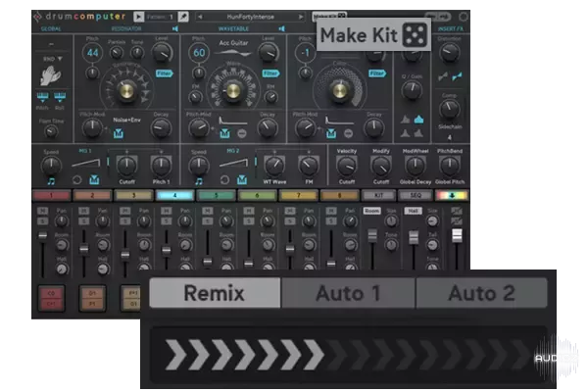The height and width of the screenshot is (392, 588).
Task: Click the pin icon beside Pattern 1
Action: point(183,17)
